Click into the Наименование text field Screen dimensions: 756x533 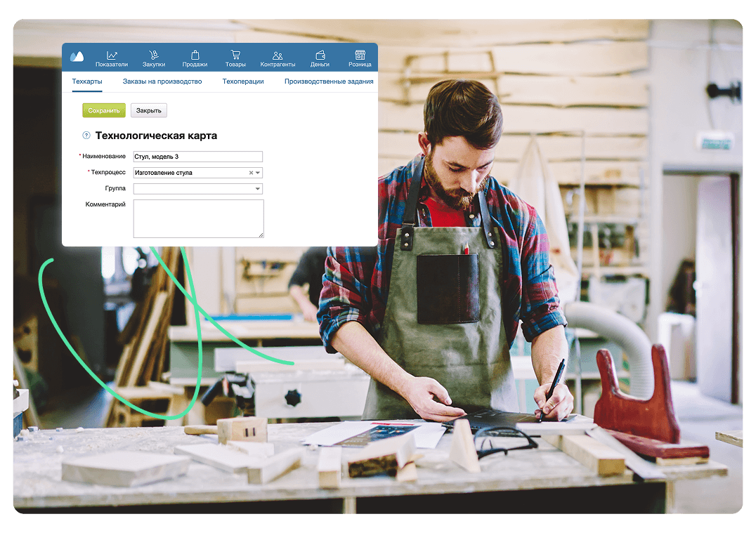(197, 157)
